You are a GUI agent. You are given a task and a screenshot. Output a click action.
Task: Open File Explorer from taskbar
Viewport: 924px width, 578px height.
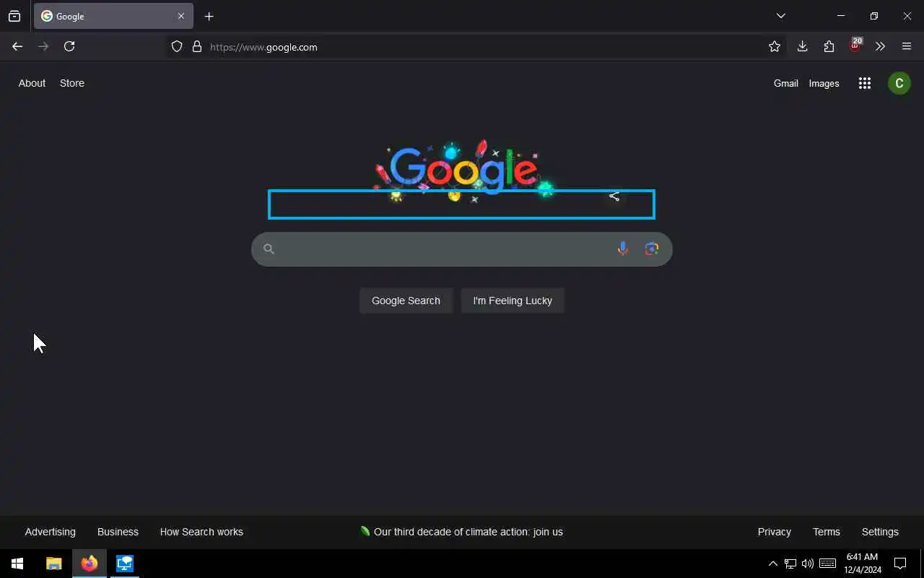pyautogui.click(x=54, y=564)
